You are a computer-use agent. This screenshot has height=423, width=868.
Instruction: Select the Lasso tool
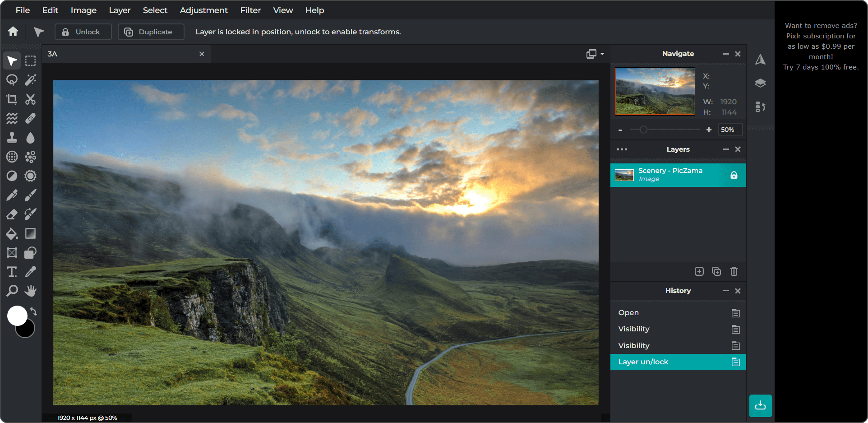[x=12, y=80]
